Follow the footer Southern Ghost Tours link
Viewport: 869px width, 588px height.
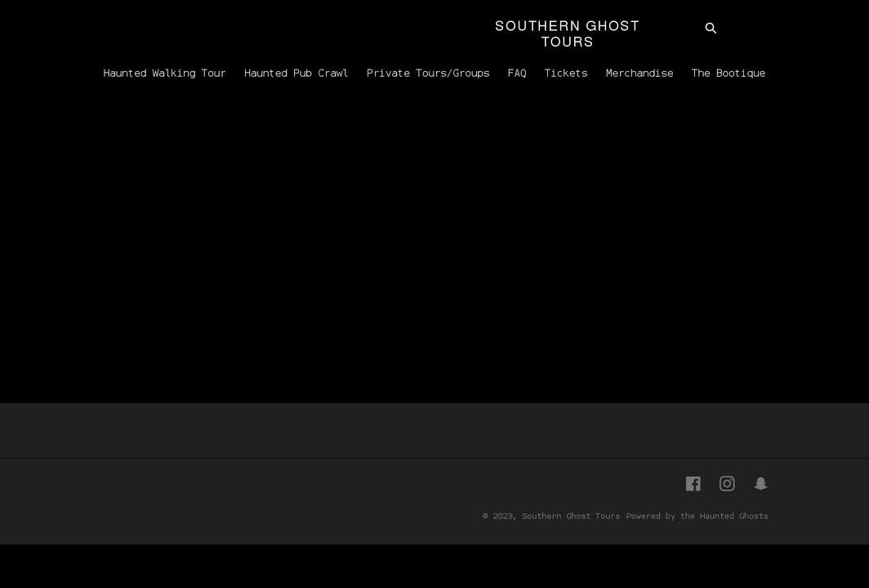[571, 516]
